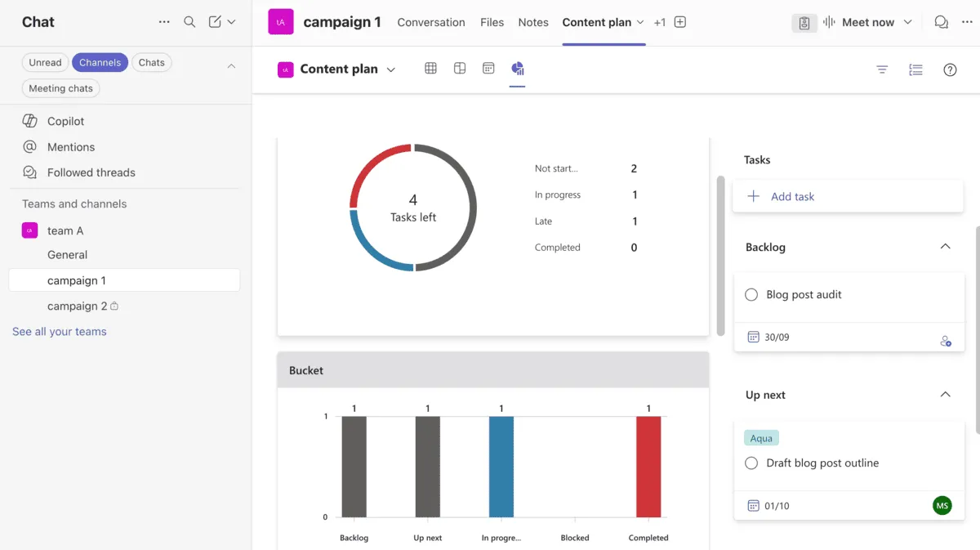Open the Draft blog post outline task
Image resolution: width=980 pixels, height=550 pixels.
tap(822, 463)
